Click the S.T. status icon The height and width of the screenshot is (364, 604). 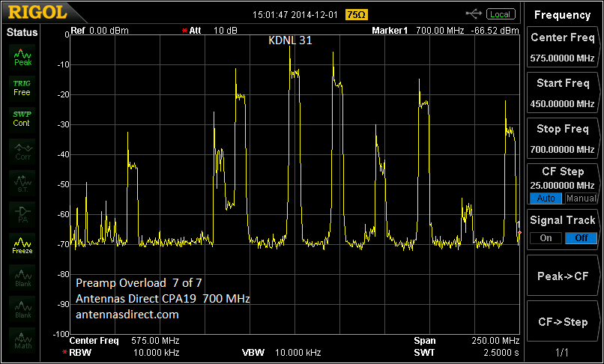22,183
